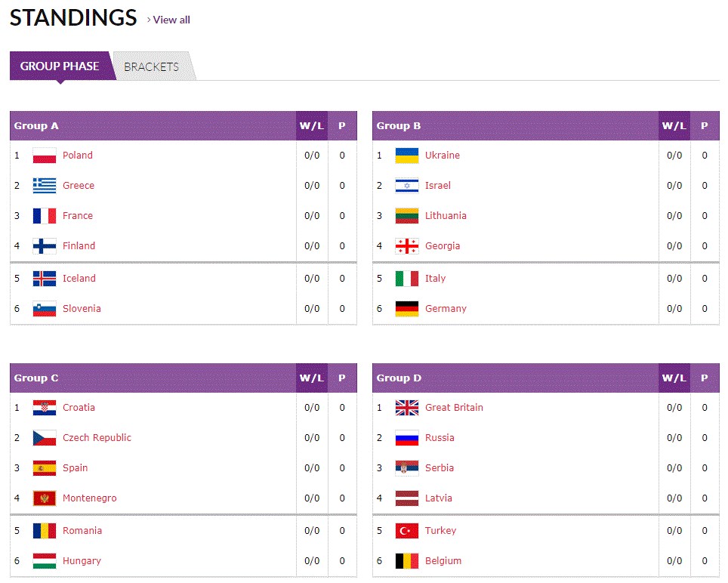Click the Ukraine flag icon
Screen dimensions: 728x583
click(407, 156)
